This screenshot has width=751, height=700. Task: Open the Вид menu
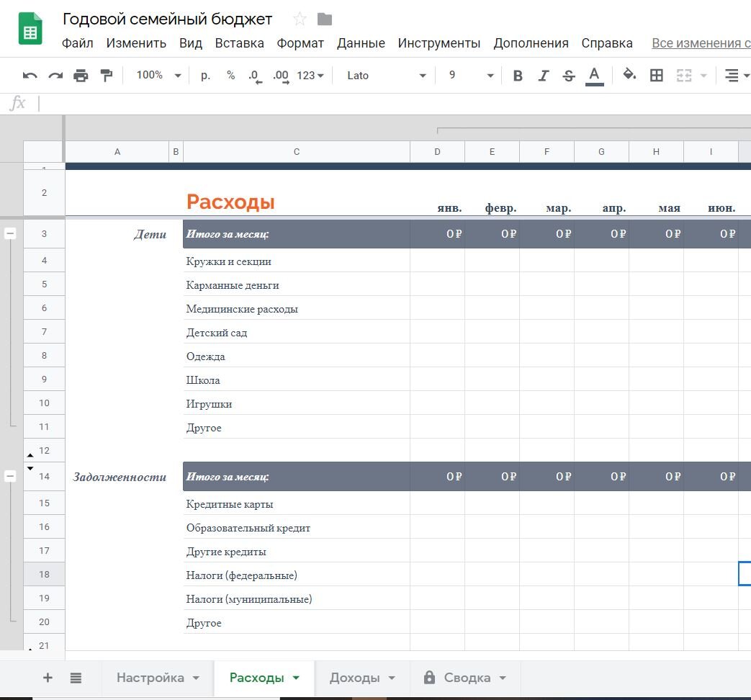(191, 43)
